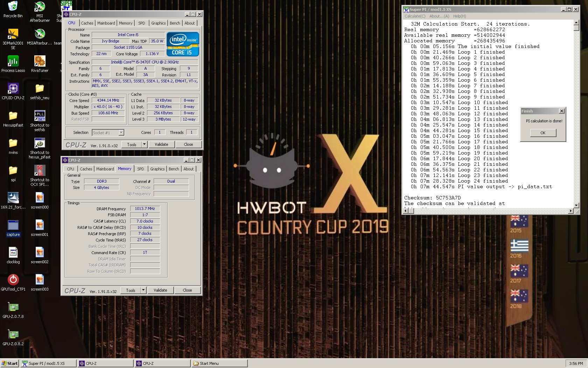
Task: Open spi folder icon
Action: coord(13,173)
